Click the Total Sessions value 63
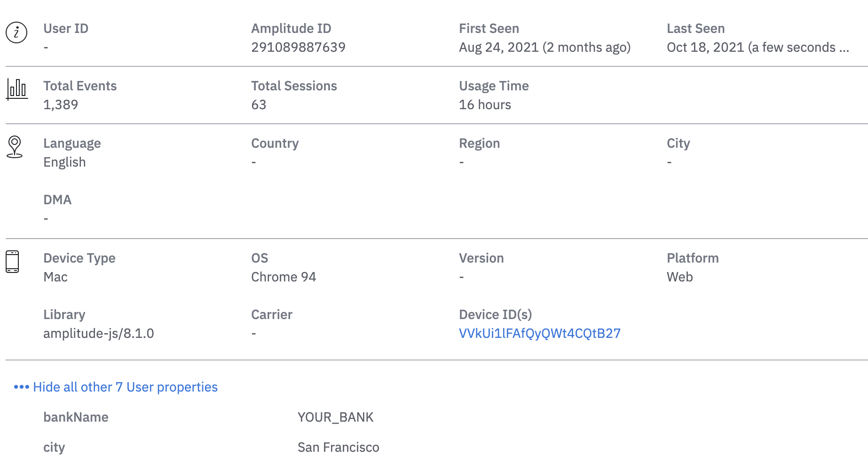The height and width of the screenshot is (464, 868). [x=259, y=104]
